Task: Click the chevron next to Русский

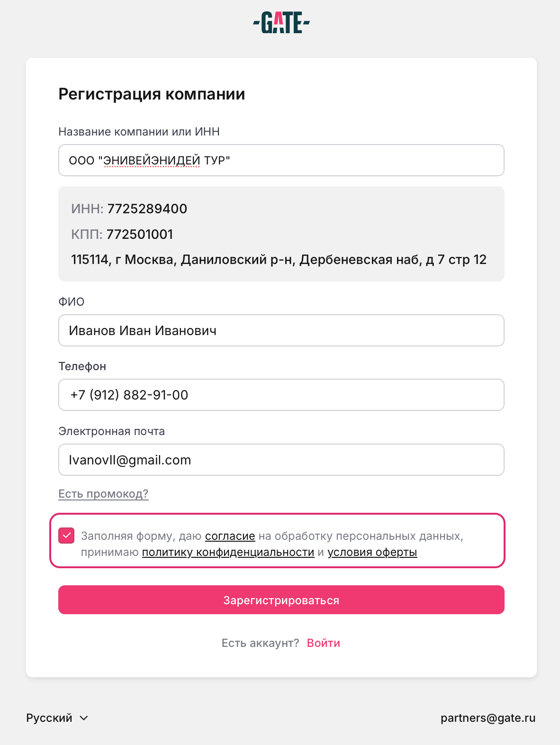Action: pos(84,718)
